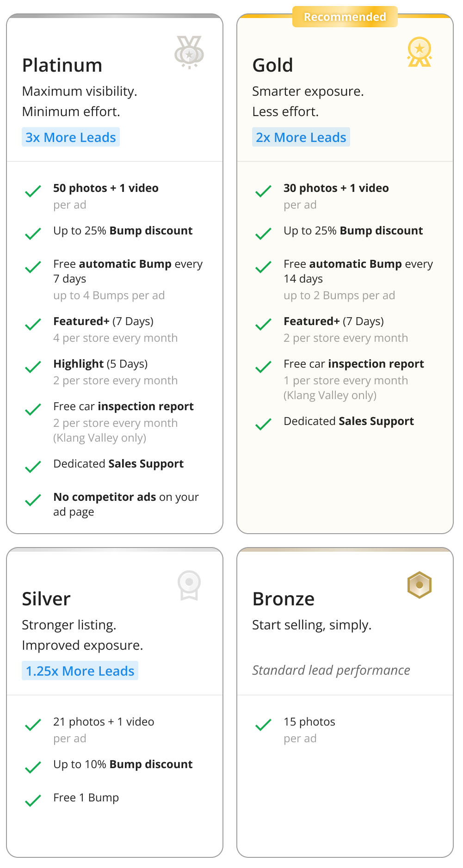Click the Silver ribbon badge icon

coord(189,585)
